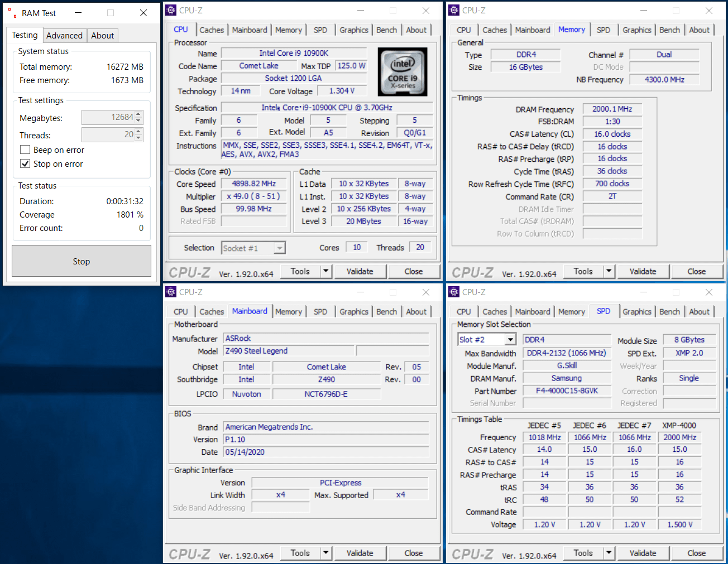This screenshot has height=564, width=728.
Task: Click Row Refresh Cycle Time 700 clocks
Action: pos(612,184)
